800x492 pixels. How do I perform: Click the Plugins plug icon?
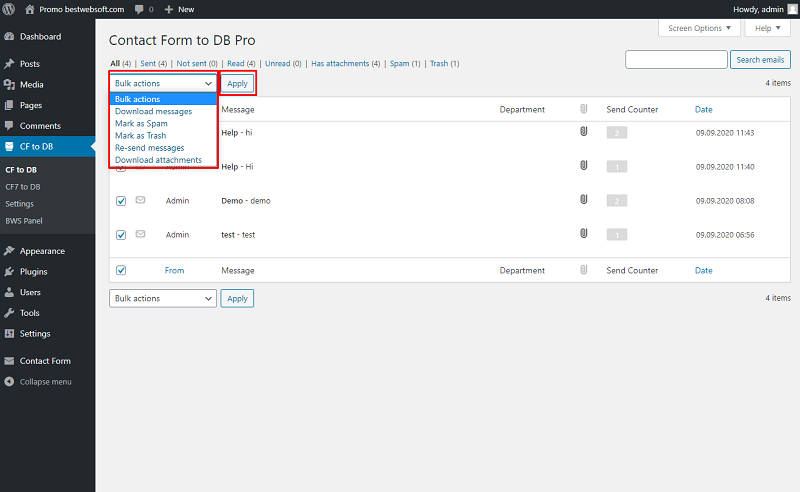click(9, 272)
